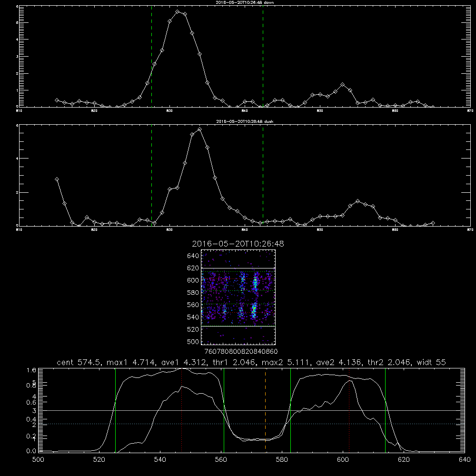Select the 'widt 55' value
The height and width of the screenshot is (476, 476).
(x=431, y=362)
